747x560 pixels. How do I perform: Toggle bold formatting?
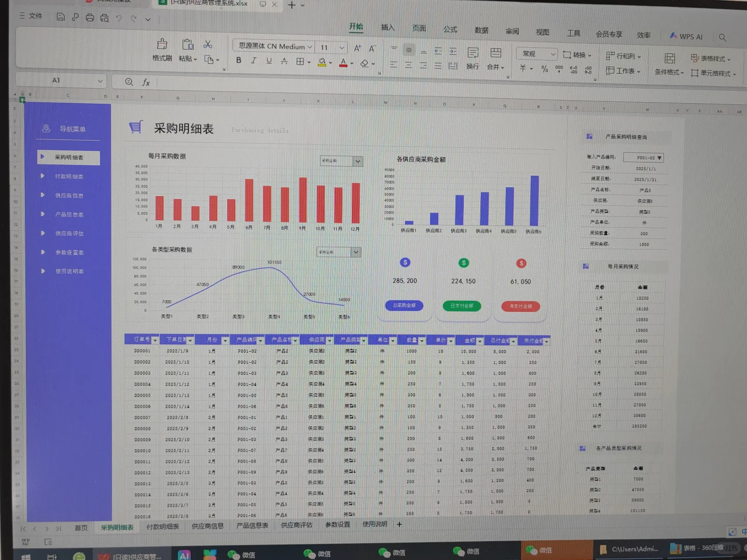238,60
